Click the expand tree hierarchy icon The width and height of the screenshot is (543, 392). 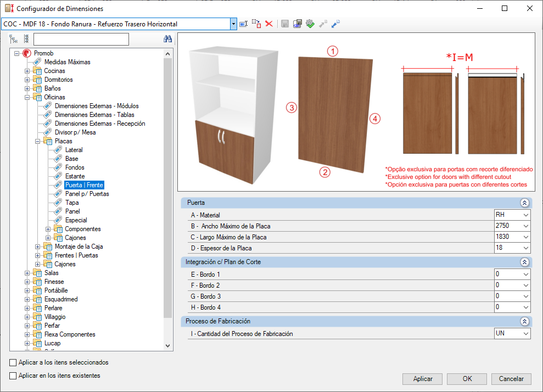coord(14,39)
